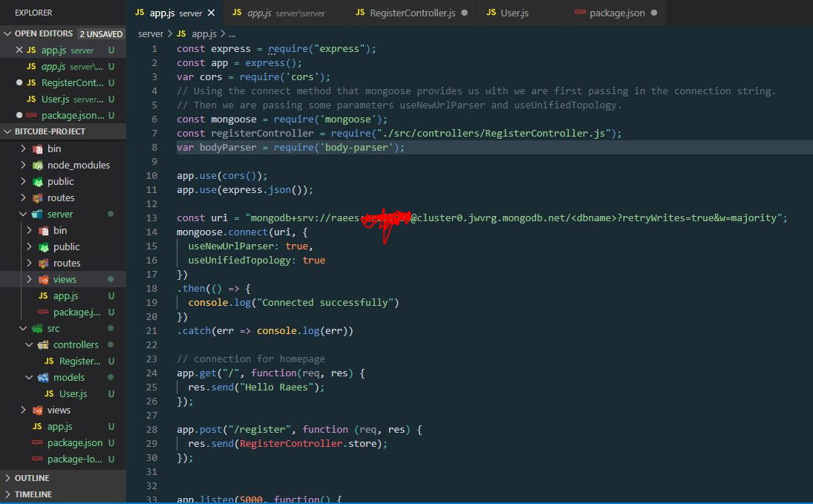
Task: Close the active app.js server tab
Action: [211, 13]
